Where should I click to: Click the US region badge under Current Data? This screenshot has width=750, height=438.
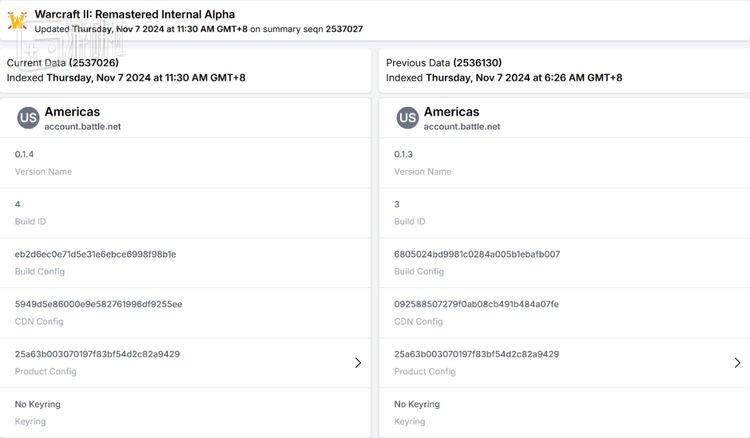(x=28, y=118)
